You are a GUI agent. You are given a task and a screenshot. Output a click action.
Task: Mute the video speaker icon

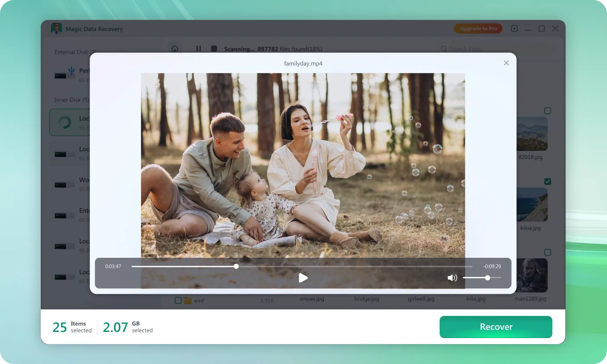452,278
